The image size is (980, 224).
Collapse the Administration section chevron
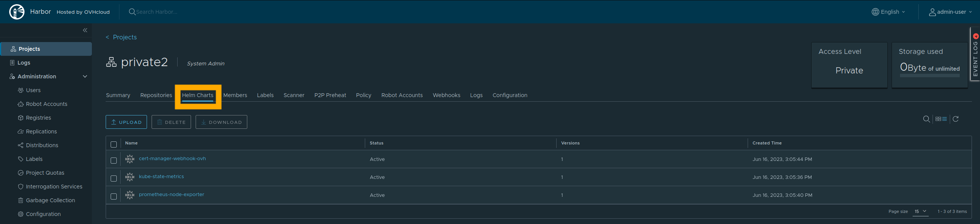pyautogui.click(x=85, y=76)
